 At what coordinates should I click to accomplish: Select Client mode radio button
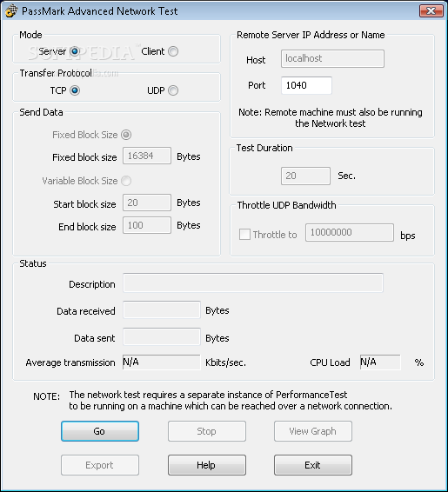tap(173, 51)
